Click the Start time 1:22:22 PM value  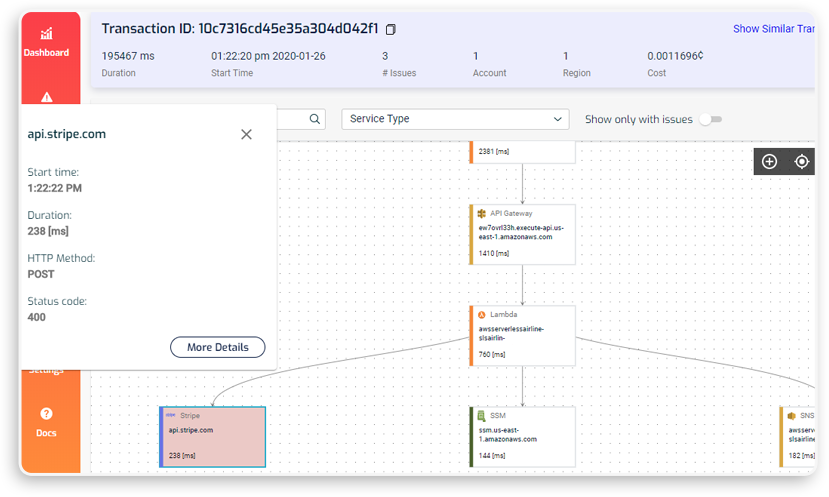tap(54, 188)
